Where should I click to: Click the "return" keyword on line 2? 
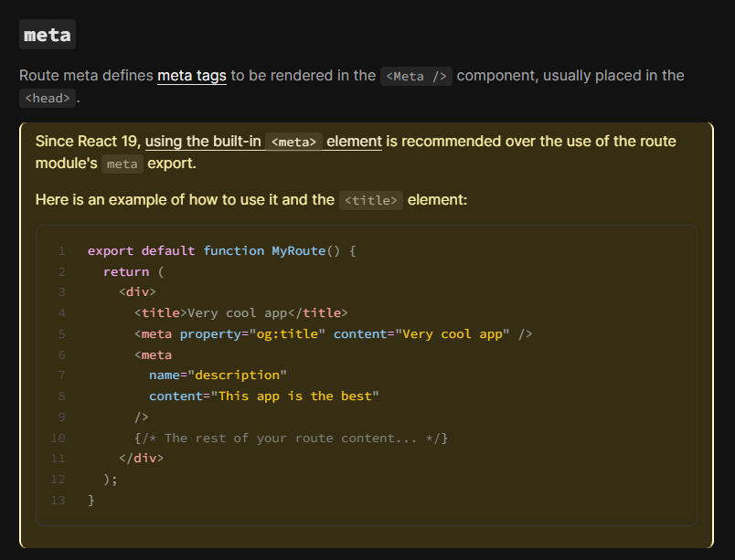[x=125, y=271]
